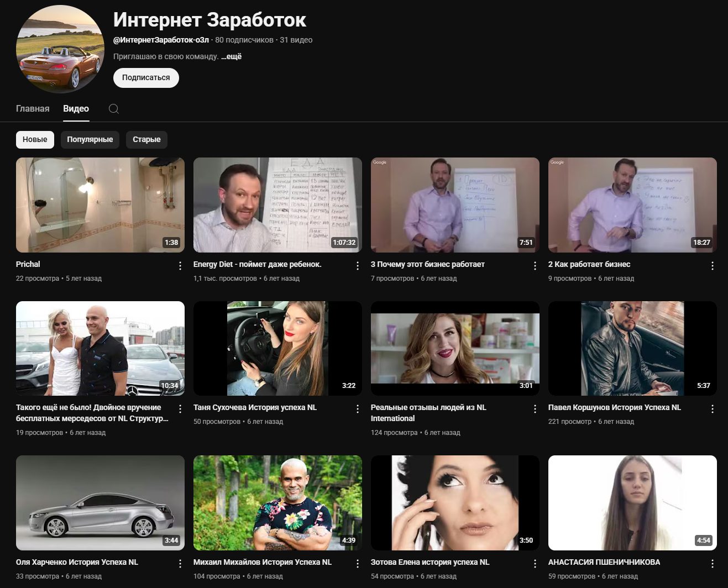Play the 3:22 woman at steering wheel thumbnail
728x588 pixels.
277,348
